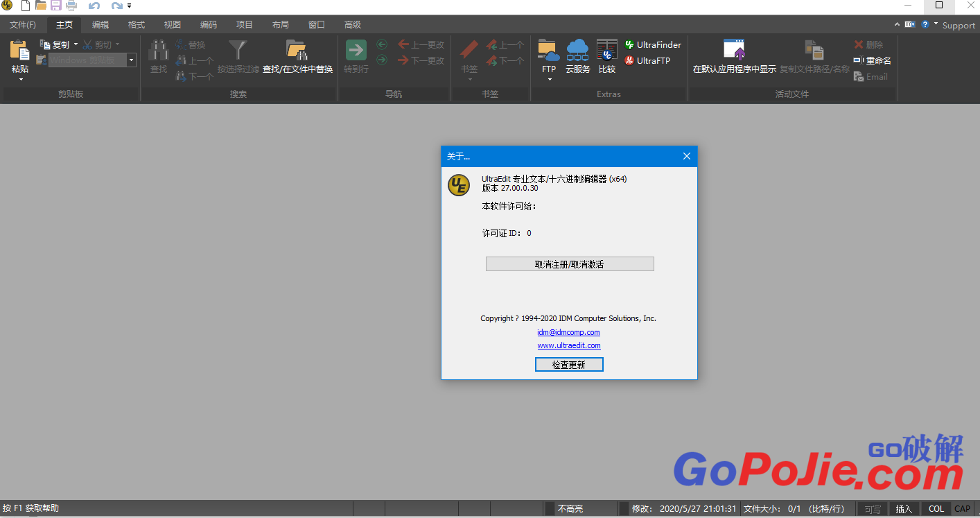
Task: Expand the 书签 bookmark dropdown arrow
Action: point(470,79)
